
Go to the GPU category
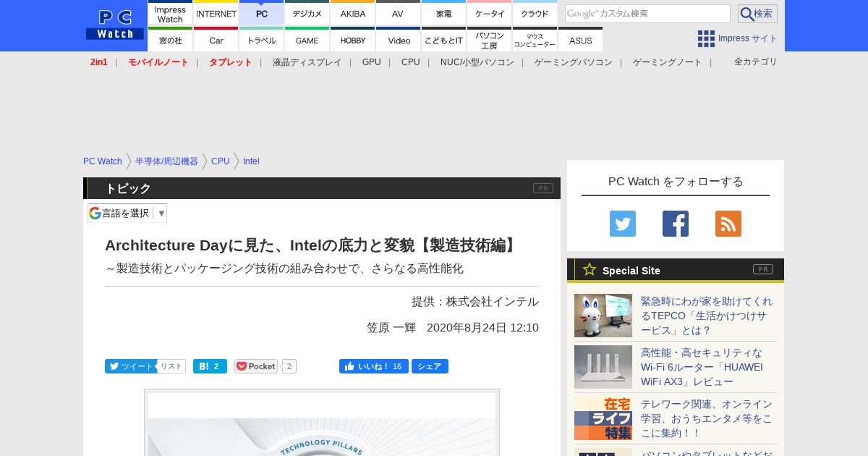click(x=372, y=62)
